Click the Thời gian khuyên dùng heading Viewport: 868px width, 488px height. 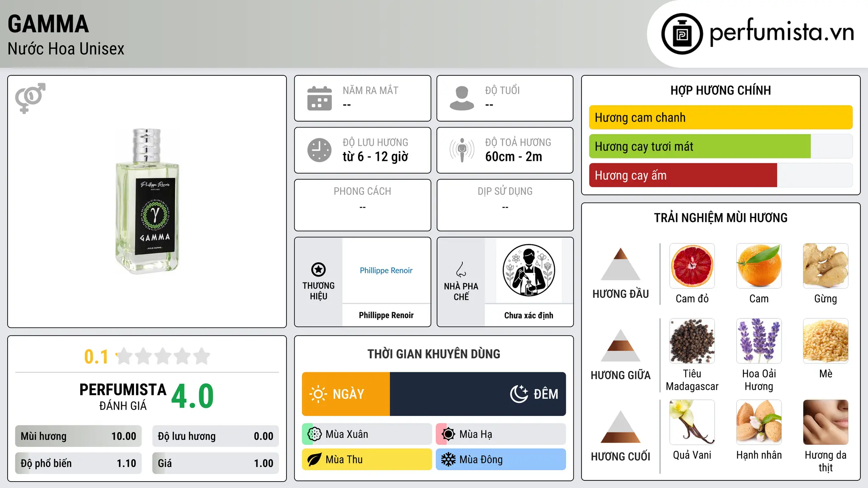pyautogui.click(x=434, y=354)
